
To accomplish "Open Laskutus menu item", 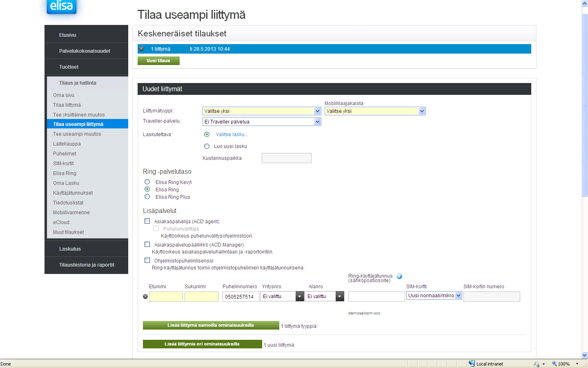I will (70, 249).
